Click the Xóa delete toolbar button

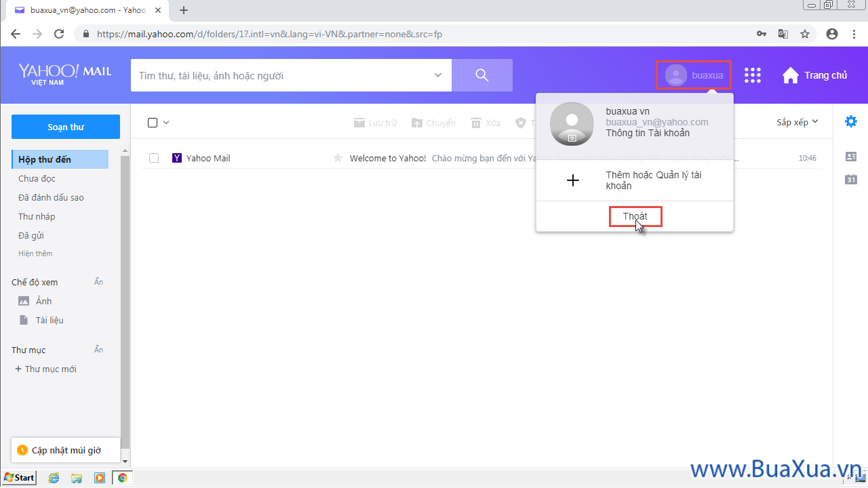click(486, 123)
